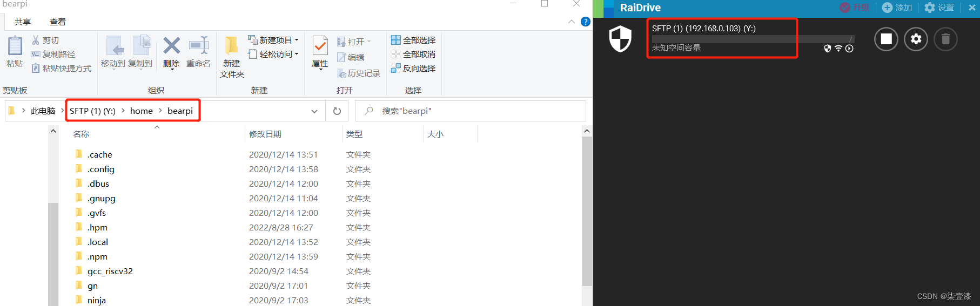
Task: Select the .hpm folder
Action: pos(97,227)
